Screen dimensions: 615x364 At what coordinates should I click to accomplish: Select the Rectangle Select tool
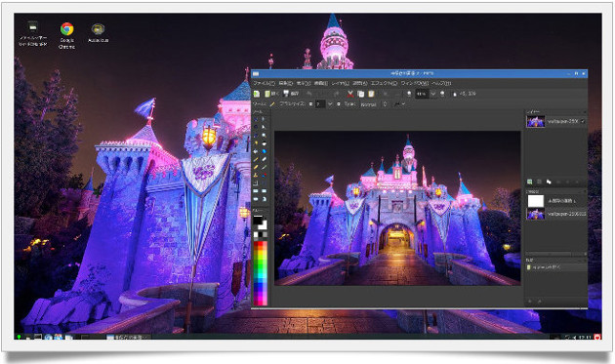(256, 119)
